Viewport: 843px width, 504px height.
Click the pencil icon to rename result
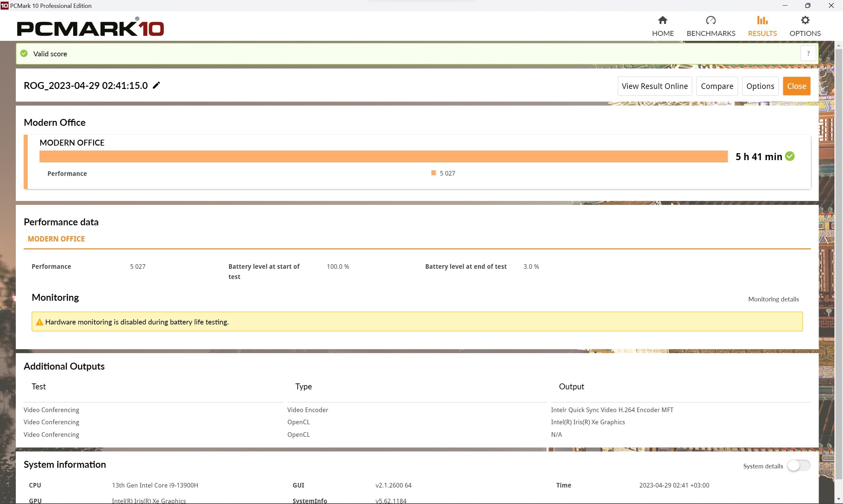coord(156,85)
